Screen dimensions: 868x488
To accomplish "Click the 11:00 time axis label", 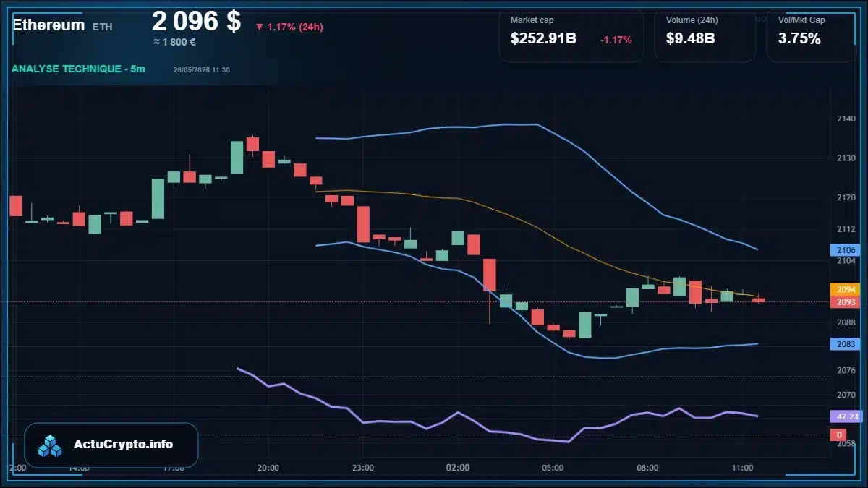I will (742, 468).
